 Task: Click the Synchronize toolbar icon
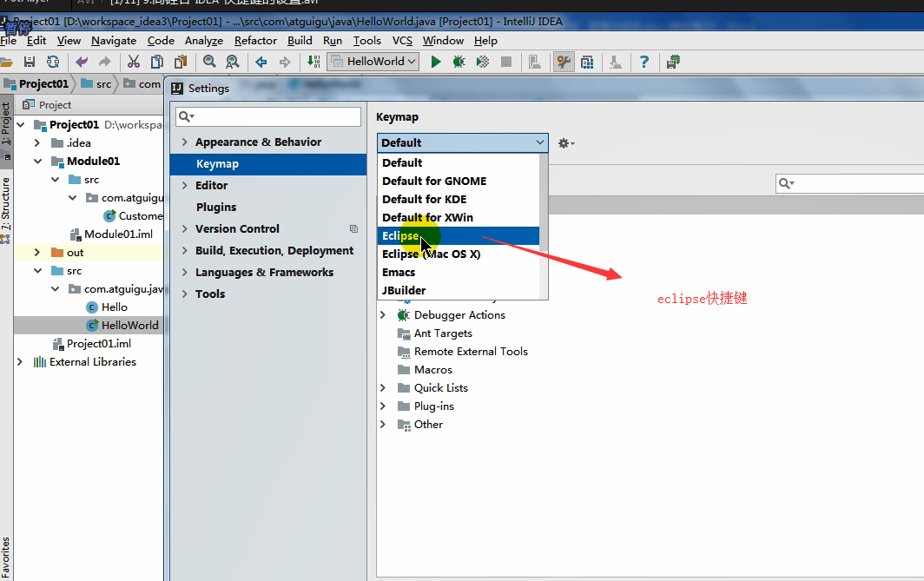tap(53, 62)
